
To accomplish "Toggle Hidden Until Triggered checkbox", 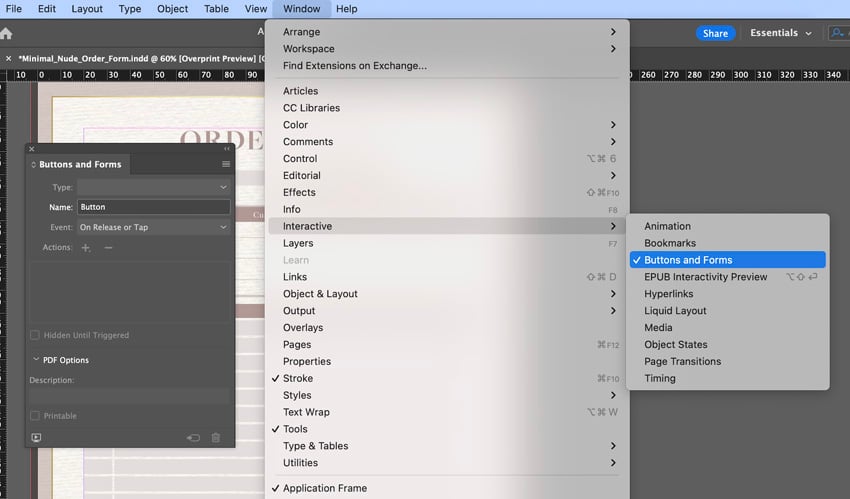I will tap(35, 335).
